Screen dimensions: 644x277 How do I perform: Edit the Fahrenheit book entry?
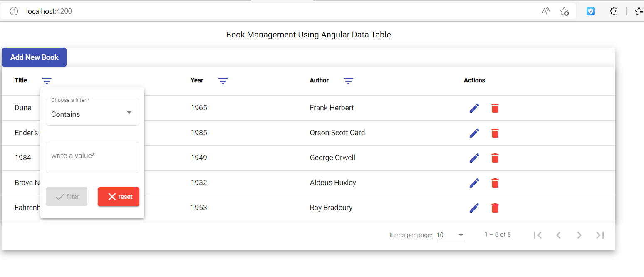pos(474,208)
